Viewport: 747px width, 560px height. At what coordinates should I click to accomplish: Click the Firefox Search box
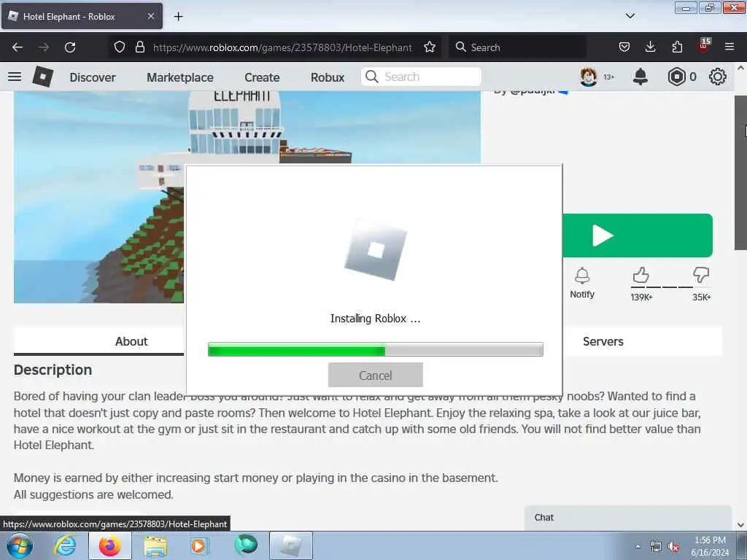coord(517,47)
